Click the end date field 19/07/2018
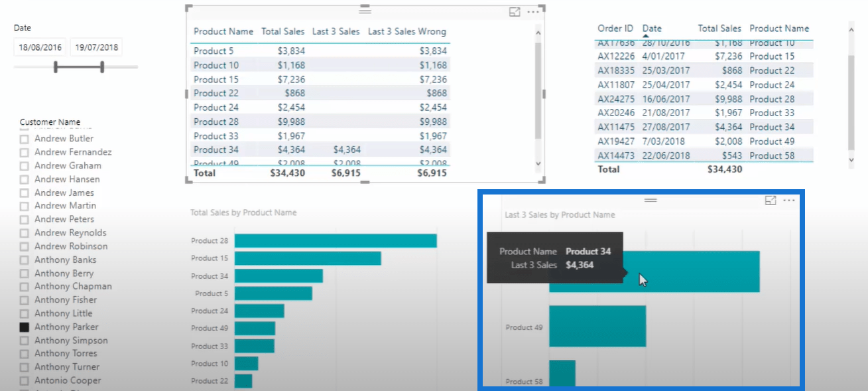Image resolution: width=868 pixels, height=391 pixels. click(97, 47)
